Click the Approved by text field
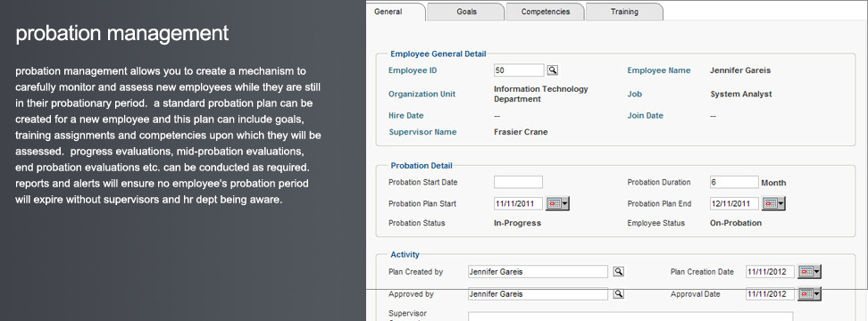The height and width of the screenshot is (321, 868). click(538, 294)
